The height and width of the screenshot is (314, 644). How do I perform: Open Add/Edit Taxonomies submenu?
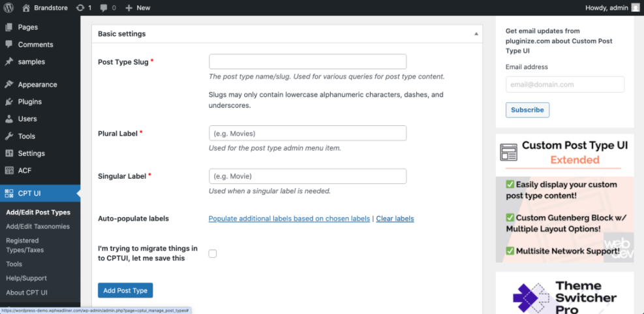[38, 227]
